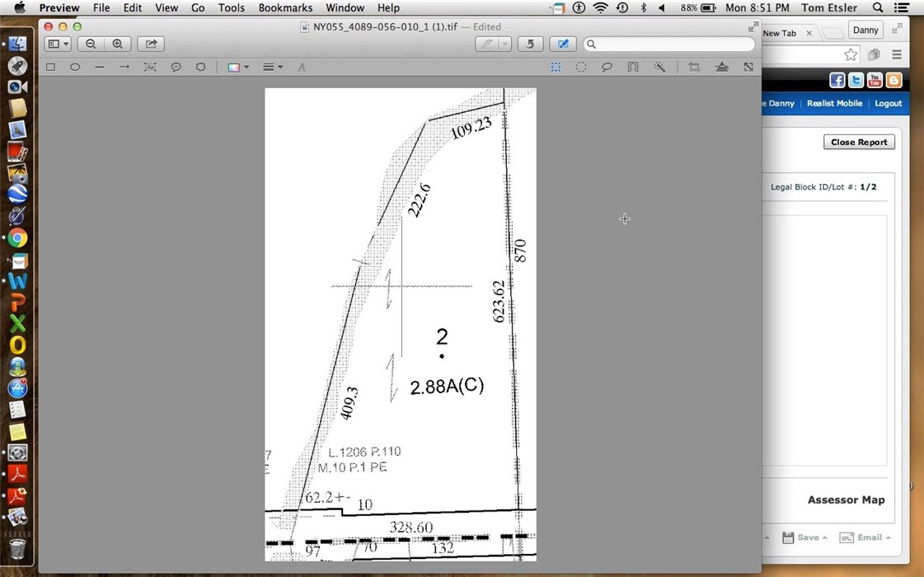Viewport: 924px width, 577px height.
Task: Toggle the Rectangular Selection tool
Action: [x=556, y=67]
